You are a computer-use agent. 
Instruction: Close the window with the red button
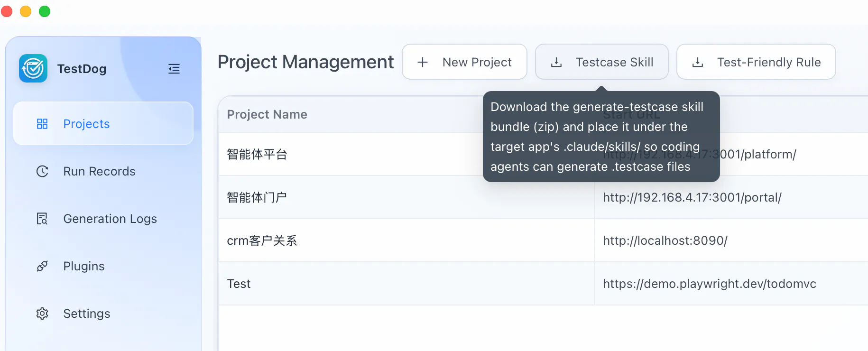7,11
